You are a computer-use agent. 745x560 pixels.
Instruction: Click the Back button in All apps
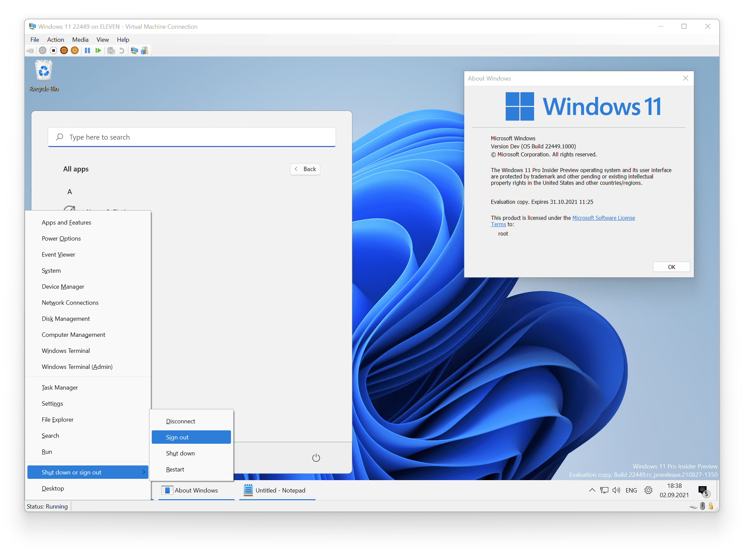(x=305, y=169)
